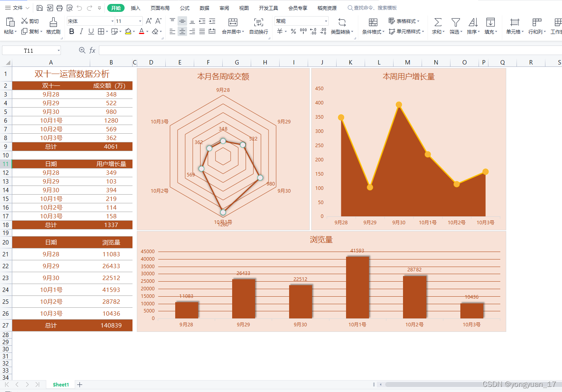Click the percent style icon
The image size is (562, 392).
coord(293,31)
